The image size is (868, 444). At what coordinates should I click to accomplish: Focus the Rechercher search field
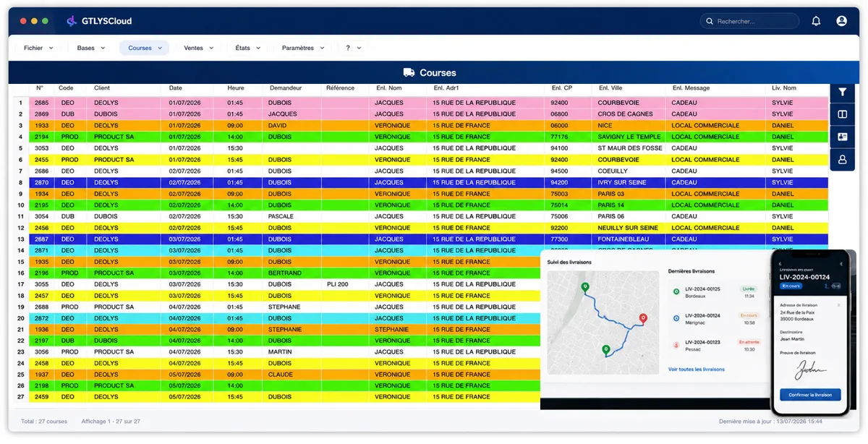tap(749, 22)
